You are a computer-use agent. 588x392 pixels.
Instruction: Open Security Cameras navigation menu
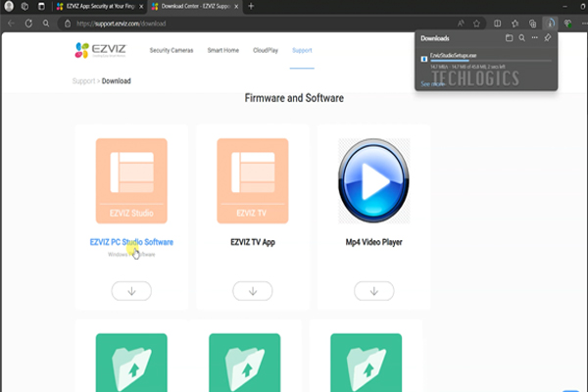click(172, 49)
